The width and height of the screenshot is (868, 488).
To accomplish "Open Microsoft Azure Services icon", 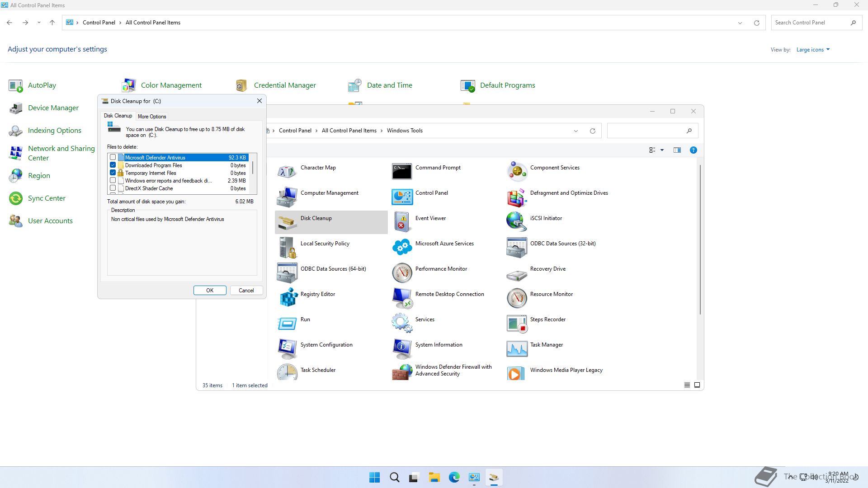I will [x=401, y=248].
